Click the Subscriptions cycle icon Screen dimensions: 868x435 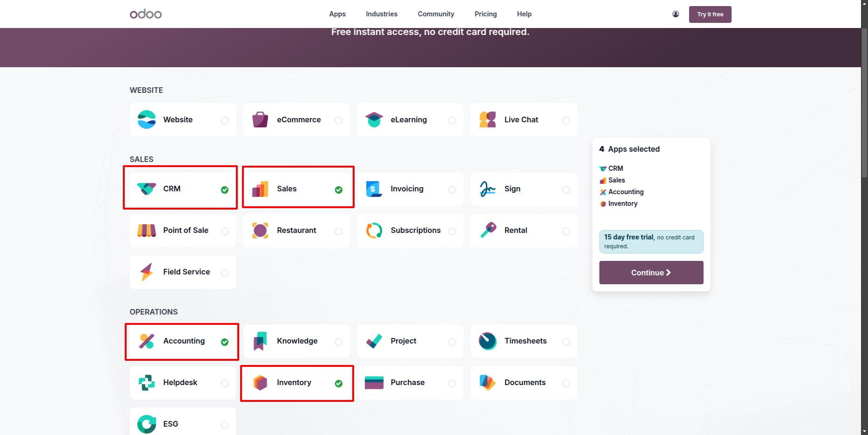pos(374,230)
